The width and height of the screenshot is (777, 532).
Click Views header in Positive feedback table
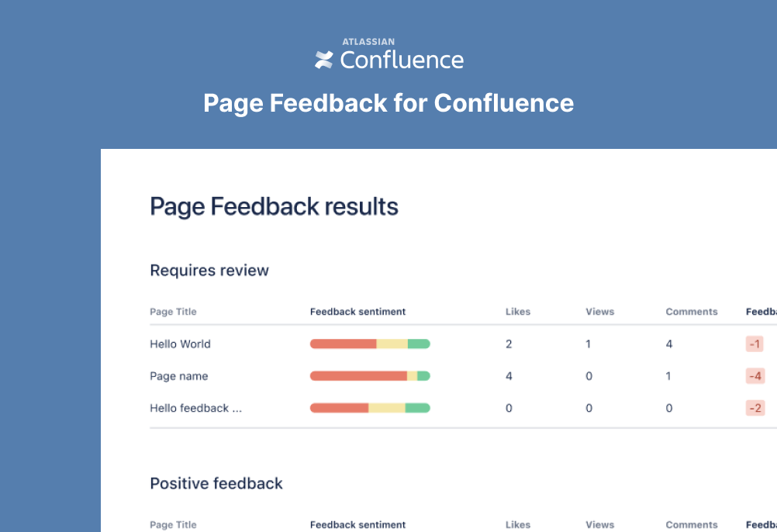[599, 524]
